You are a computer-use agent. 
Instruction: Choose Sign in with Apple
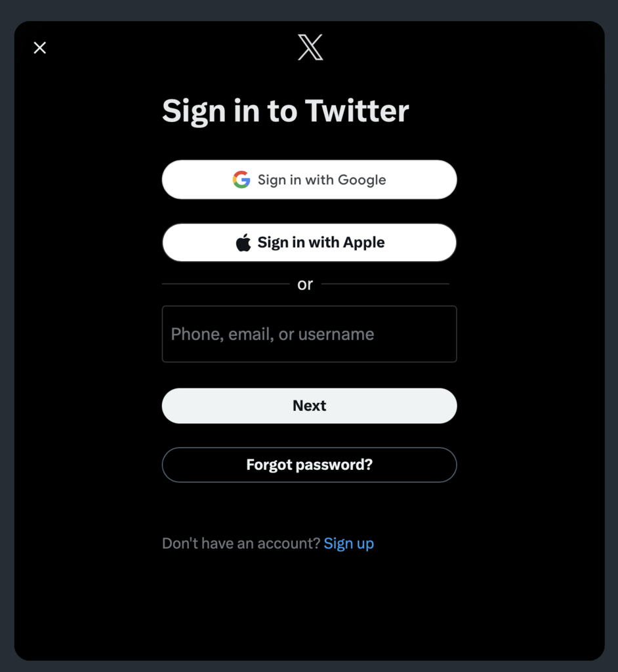click(x=310, y=243)
